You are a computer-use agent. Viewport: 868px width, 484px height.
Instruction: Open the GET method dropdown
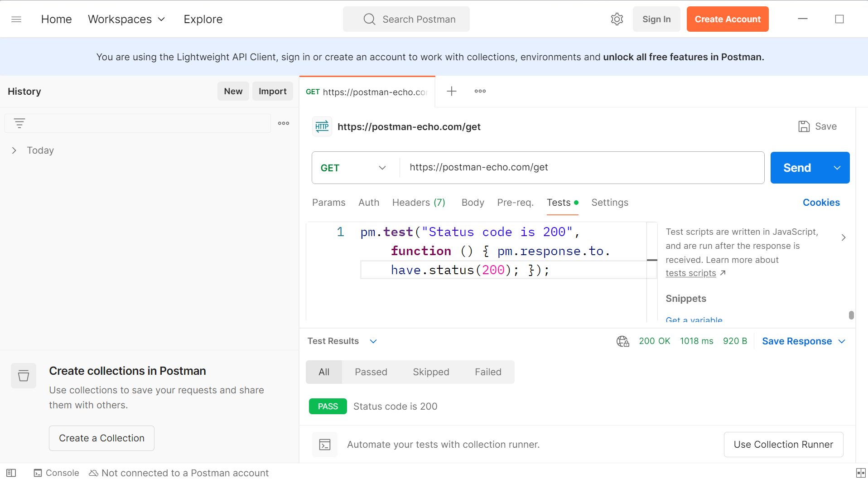pyautogui.click(x=353, y=168)
